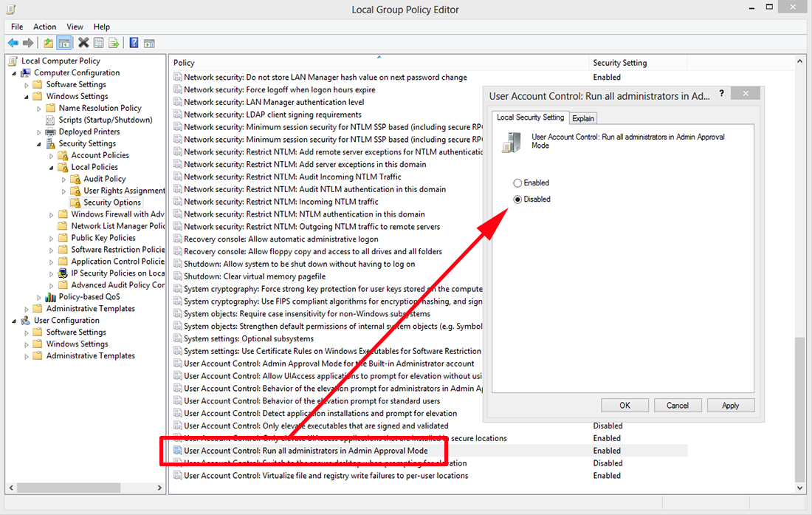Expand the Account Policies node
This screenshot has height=515, width=812.
(x=51, y=156)
